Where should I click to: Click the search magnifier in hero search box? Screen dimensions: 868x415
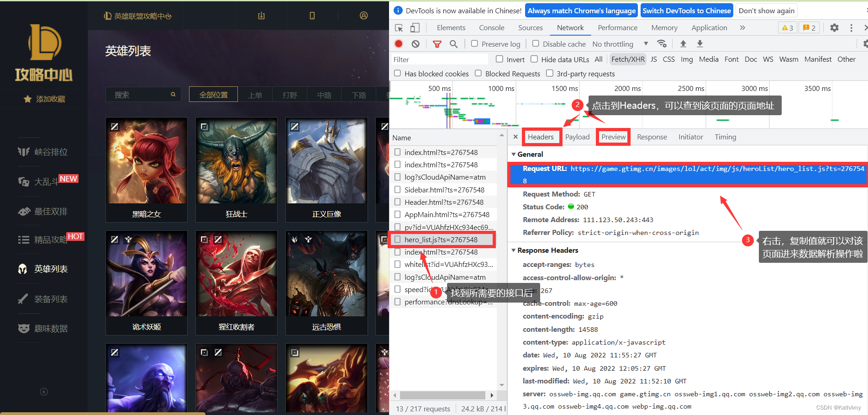tap(173, 95)
